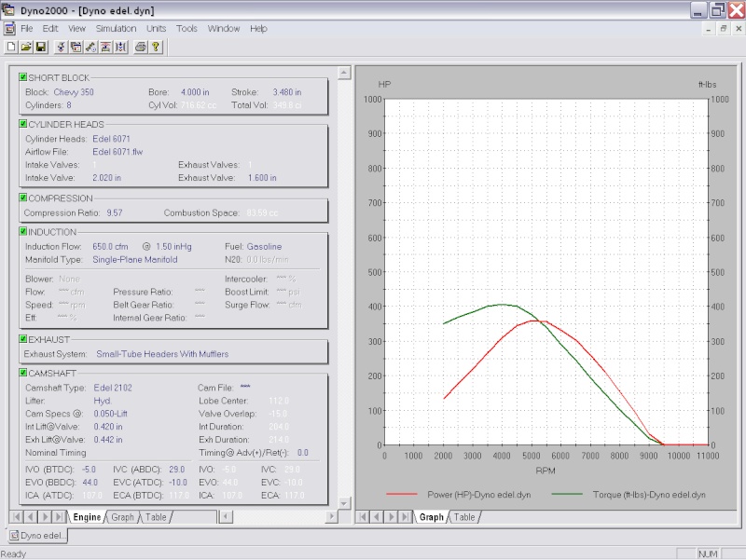Minimize the inner document window
The image size is (746, 560).
click(709, 29)
